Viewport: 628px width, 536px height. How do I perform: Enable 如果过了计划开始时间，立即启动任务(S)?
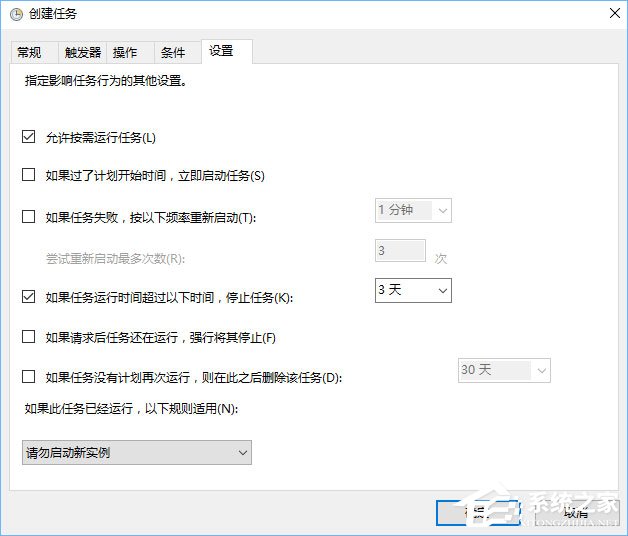28,175
